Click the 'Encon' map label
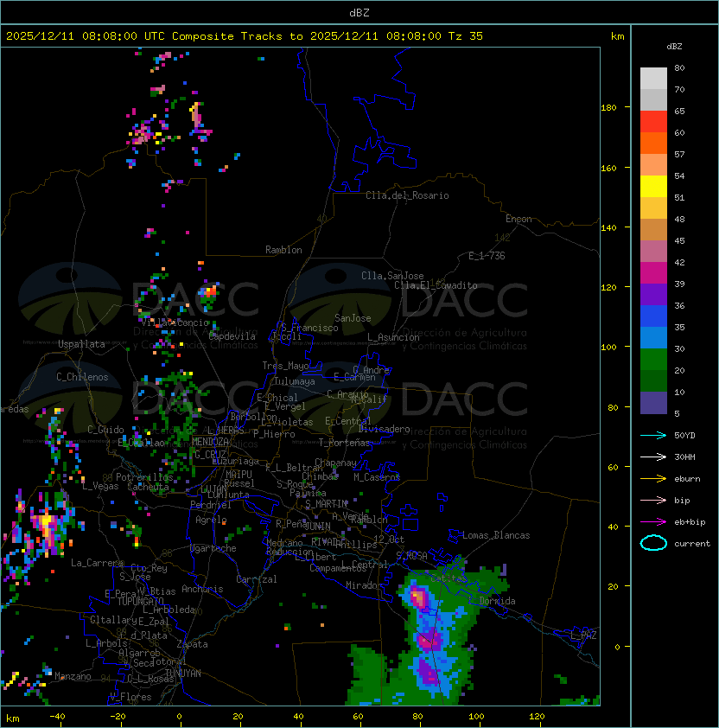Screen dimensions: 719x728 [x=519, y=219]
